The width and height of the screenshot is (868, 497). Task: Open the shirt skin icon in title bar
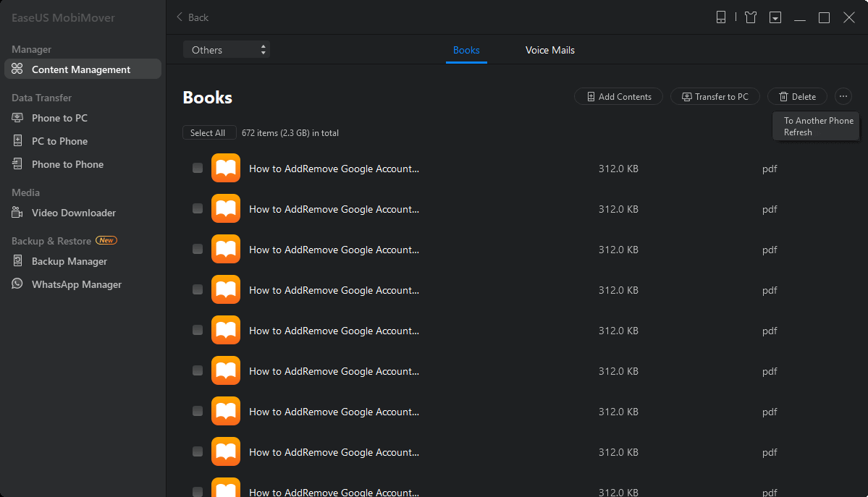pyautogui.click(x=751, y=17)
